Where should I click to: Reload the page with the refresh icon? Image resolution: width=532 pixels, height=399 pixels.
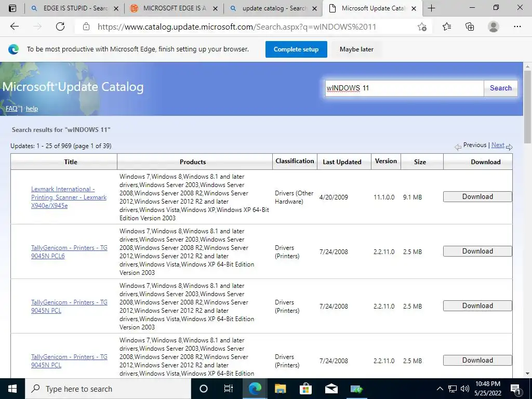[60, 26]
